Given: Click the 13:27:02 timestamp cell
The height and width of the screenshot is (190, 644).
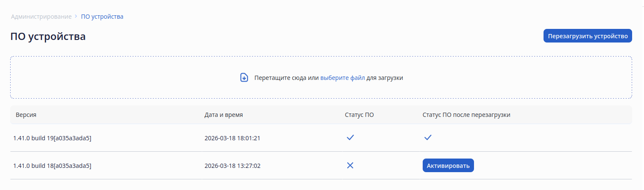Looking at the screenshot, I should pos(232,166).
